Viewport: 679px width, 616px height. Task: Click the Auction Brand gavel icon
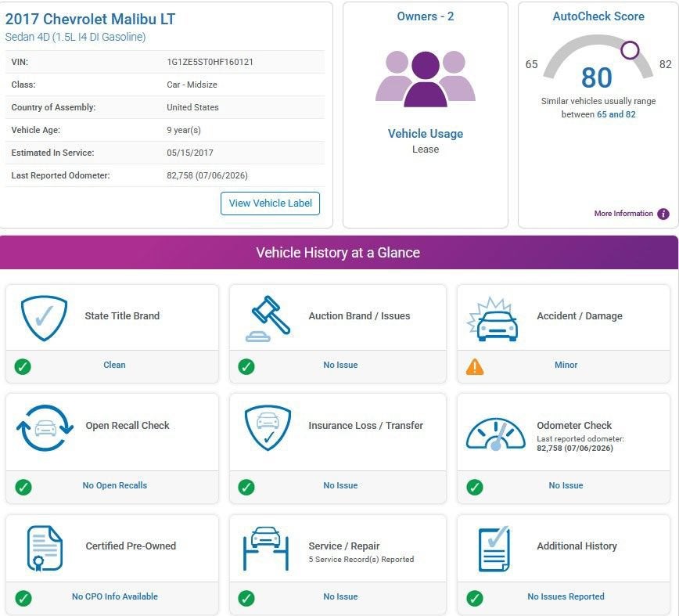(268, 319)
